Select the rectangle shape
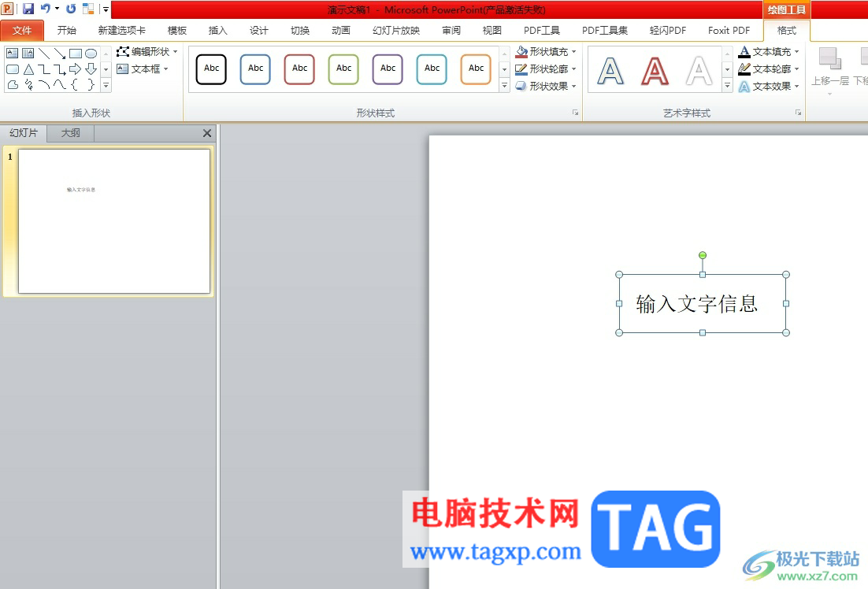This screenshot has width=868, height=589. [x=76, y=54]
